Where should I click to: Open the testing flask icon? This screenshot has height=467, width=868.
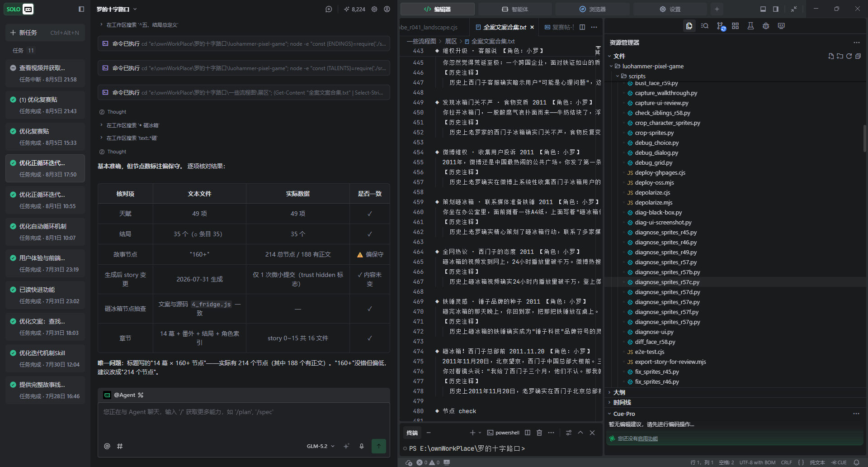coord(750,26)
